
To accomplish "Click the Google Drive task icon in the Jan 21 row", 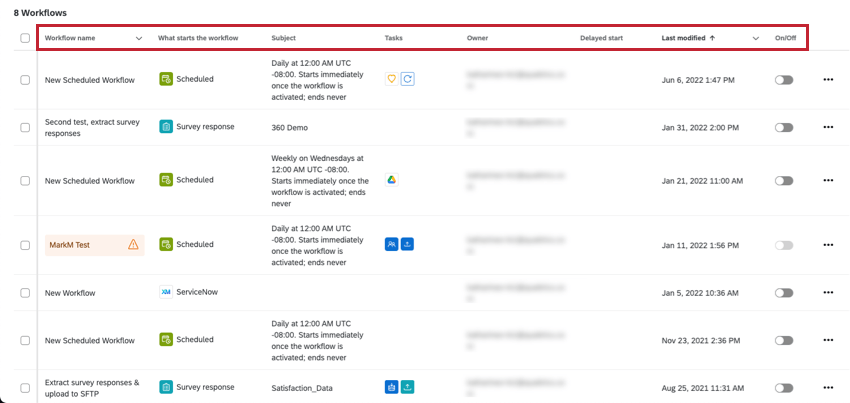I will coord(392,180).
